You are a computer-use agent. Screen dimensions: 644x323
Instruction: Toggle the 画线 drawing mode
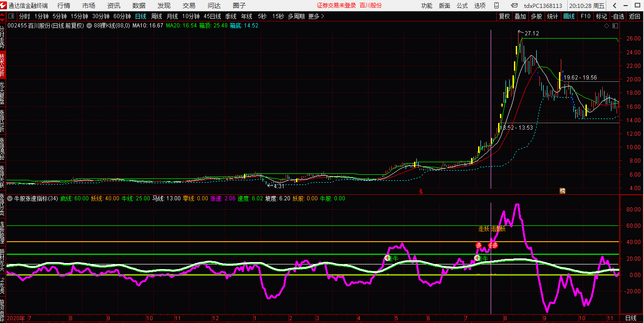pos(569,16)
